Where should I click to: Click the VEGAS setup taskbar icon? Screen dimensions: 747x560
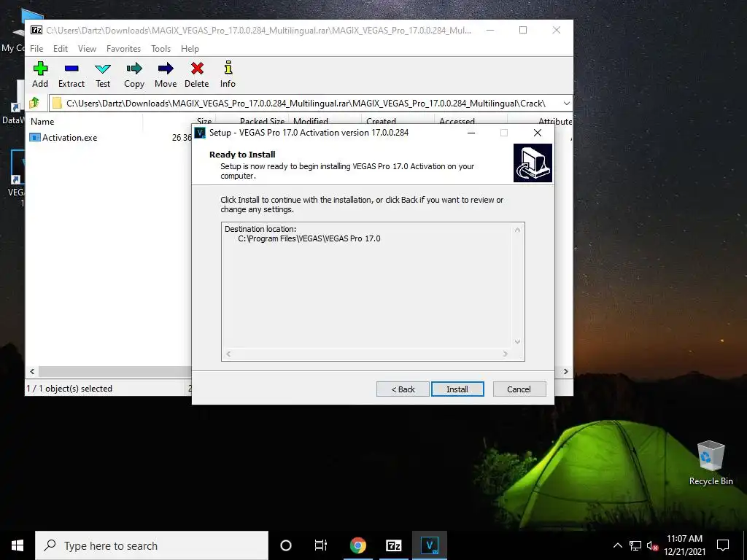430,545
